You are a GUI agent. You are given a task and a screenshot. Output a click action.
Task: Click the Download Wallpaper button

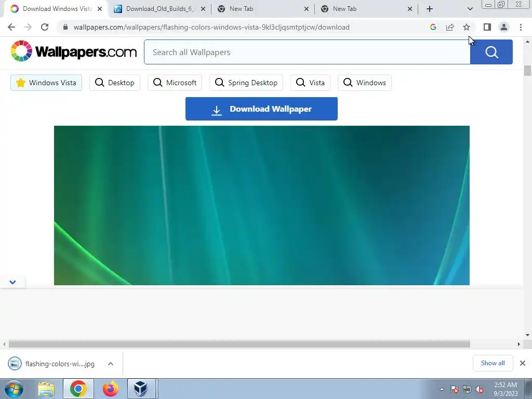point(261,109)
